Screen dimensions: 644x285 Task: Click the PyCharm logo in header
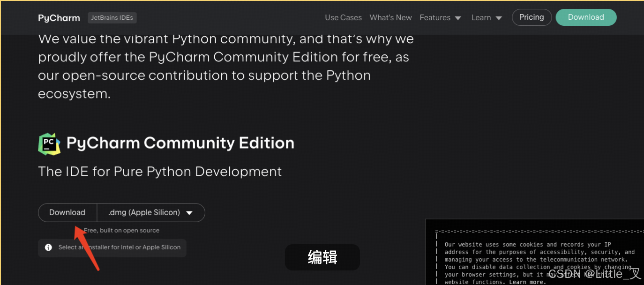(x=59, y=18)
